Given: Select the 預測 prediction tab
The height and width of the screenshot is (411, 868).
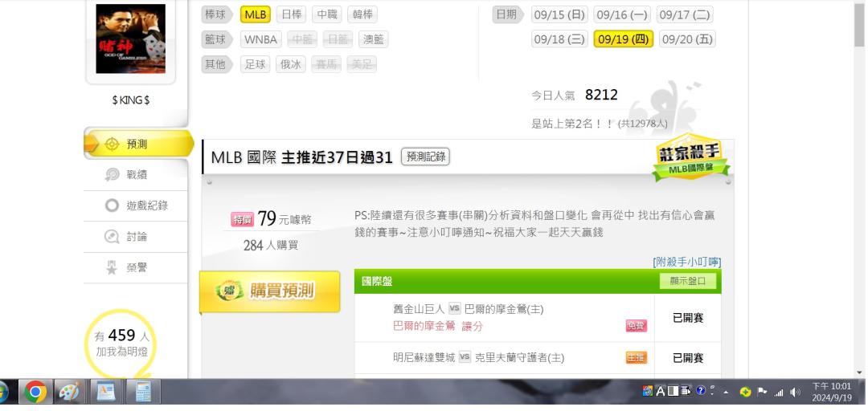Looking at the screenshot, I should coord(138,144).
